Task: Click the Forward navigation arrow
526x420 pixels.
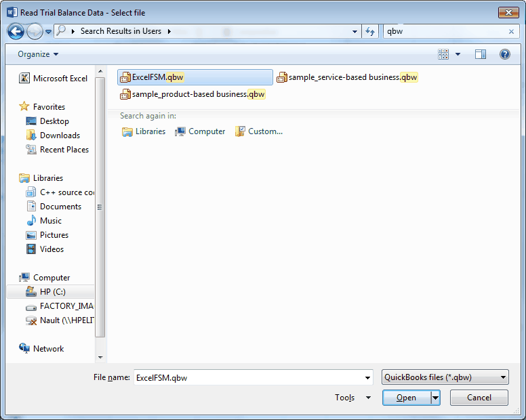Action: click(35, 32)
